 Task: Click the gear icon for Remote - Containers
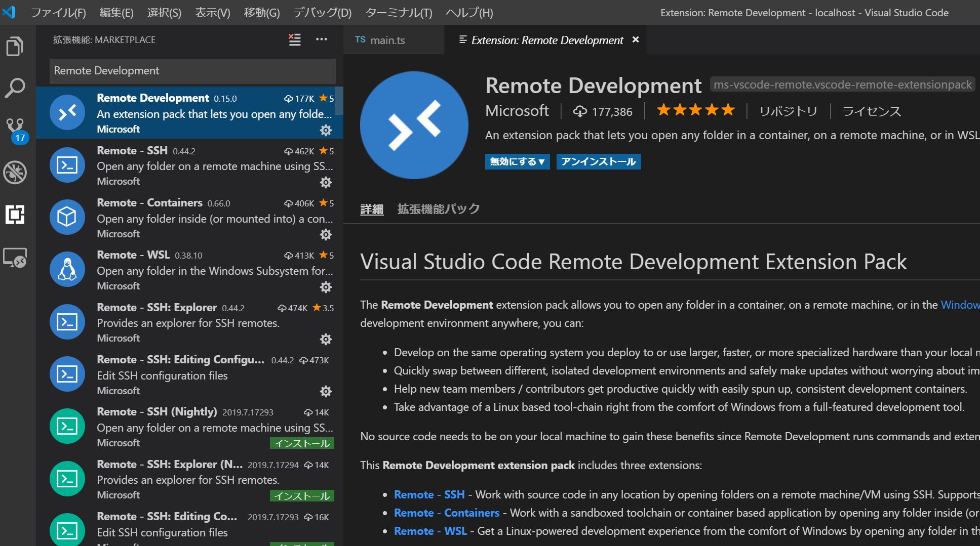coord(326,235)
